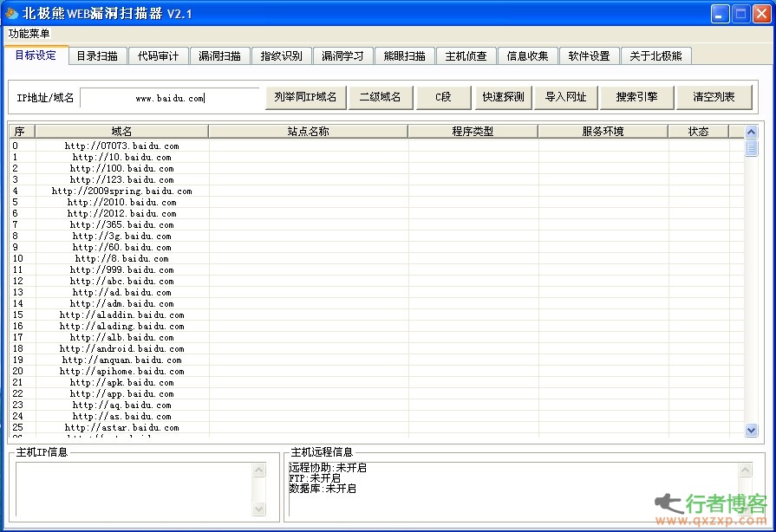Click the 清空列表 button
The width and height of the screenshot is (776, 532).
click(x=714, y=97)
